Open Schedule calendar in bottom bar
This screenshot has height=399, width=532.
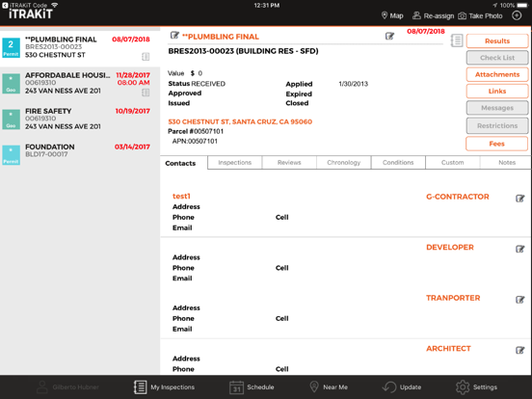(252, 387)
